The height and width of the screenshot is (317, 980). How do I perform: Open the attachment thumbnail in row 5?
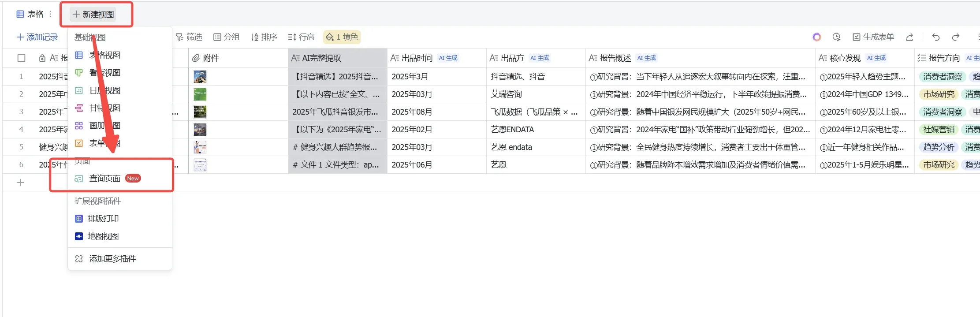[x=200, y=147]
